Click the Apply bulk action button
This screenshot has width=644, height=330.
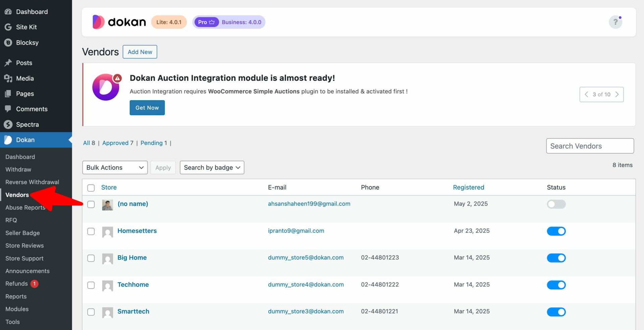163,167
